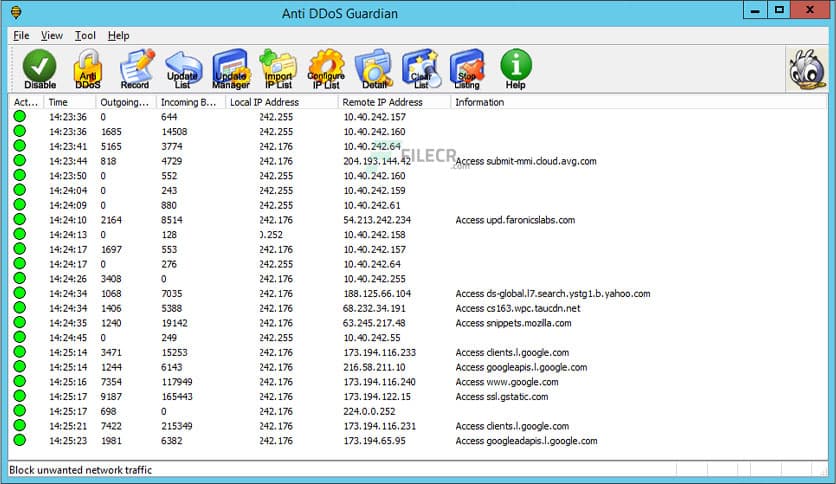
Task: Click the green status dot for 14:25:23
Action: (x=20, y=440)
